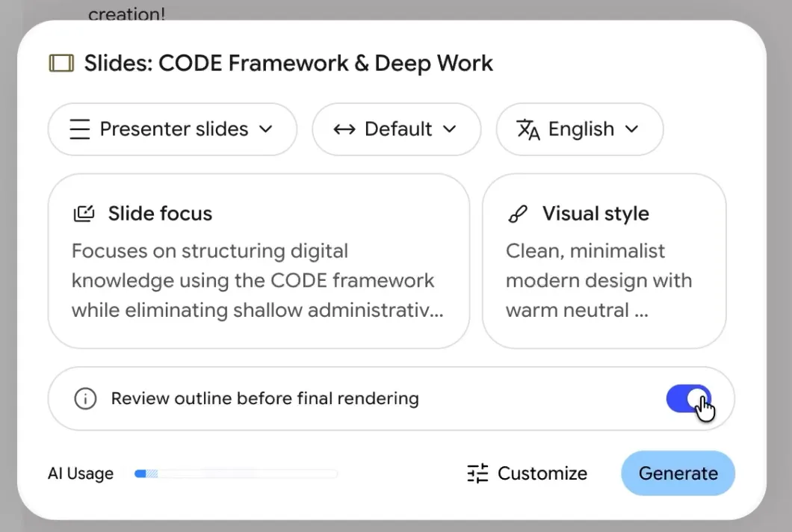Click the AI Usage label
Viewport: 792px width, 532px height.
(80, 474)
